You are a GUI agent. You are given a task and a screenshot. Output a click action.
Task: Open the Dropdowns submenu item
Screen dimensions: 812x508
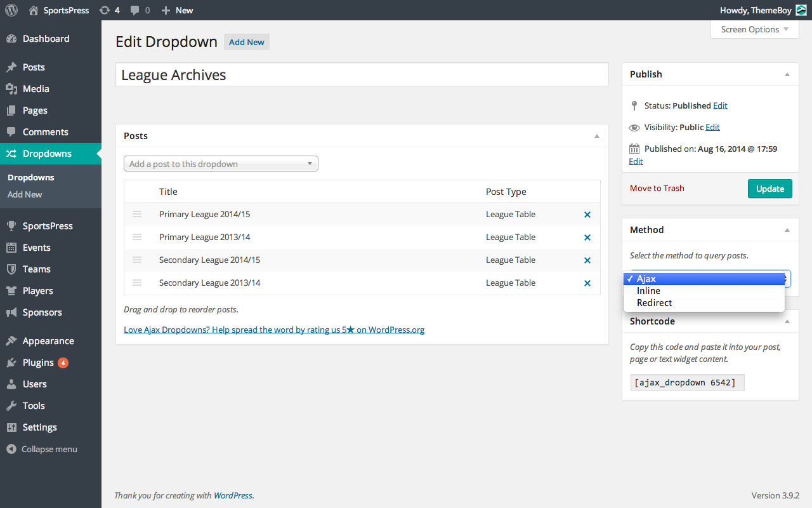pyautogui.click(x=31, y=178)
